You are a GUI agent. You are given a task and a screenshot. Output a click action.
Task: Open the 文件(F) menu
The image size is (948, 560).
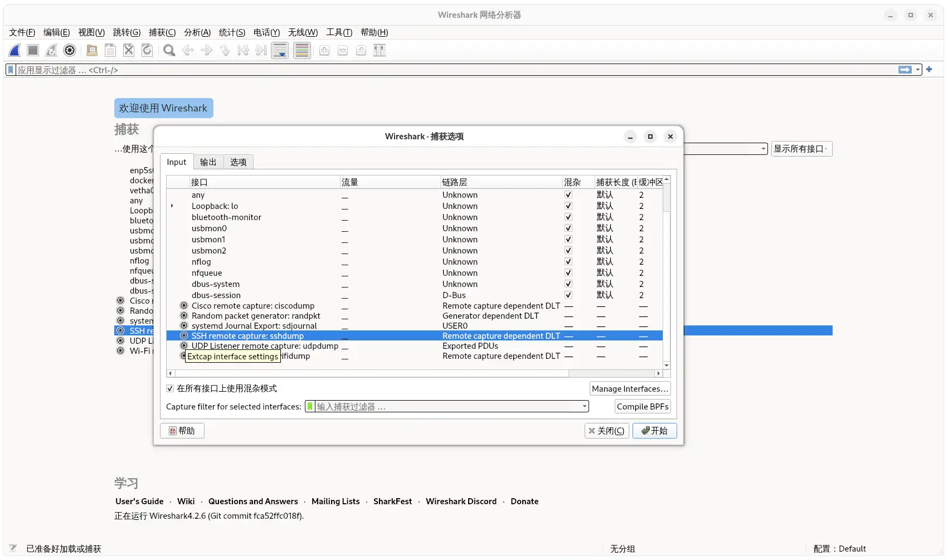click(22, 32)
